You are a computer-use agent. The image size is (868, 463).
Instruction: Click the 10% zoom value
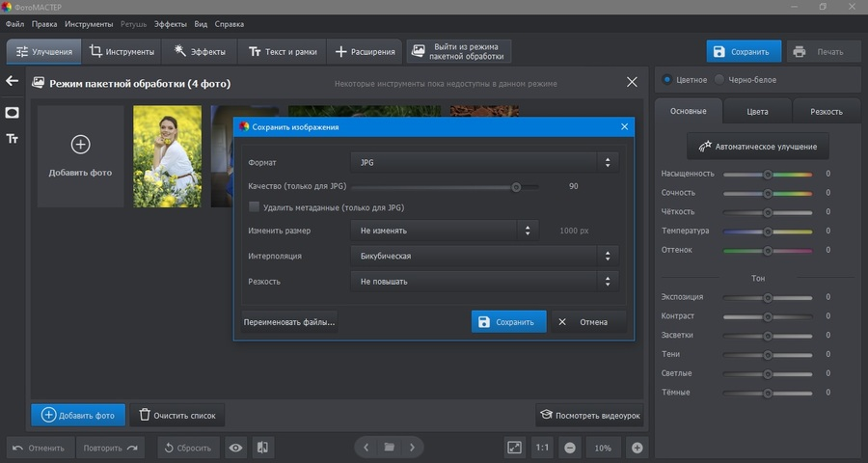(x=603, y=448)
